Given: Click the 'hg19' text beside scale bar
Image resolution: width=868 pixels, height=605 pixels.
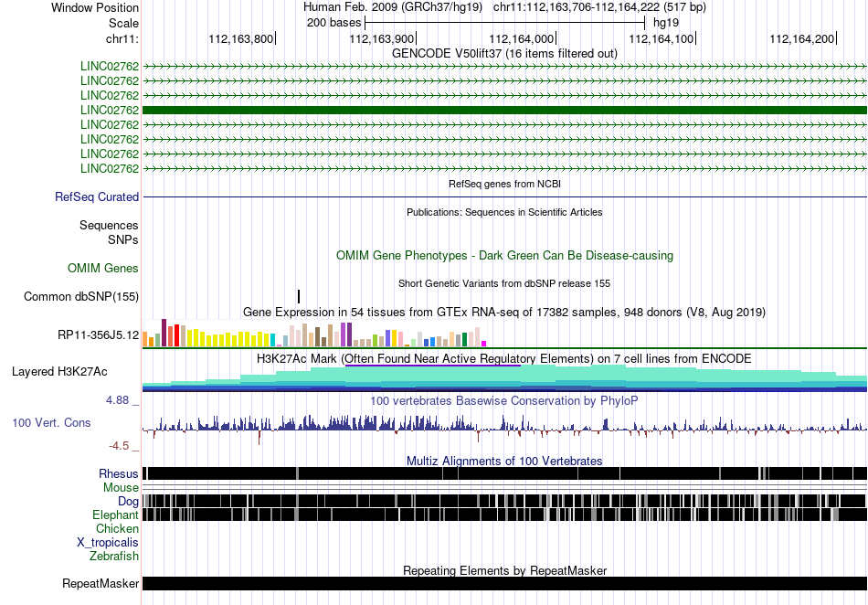Looking at the screenshot, I should pos(666,23).
